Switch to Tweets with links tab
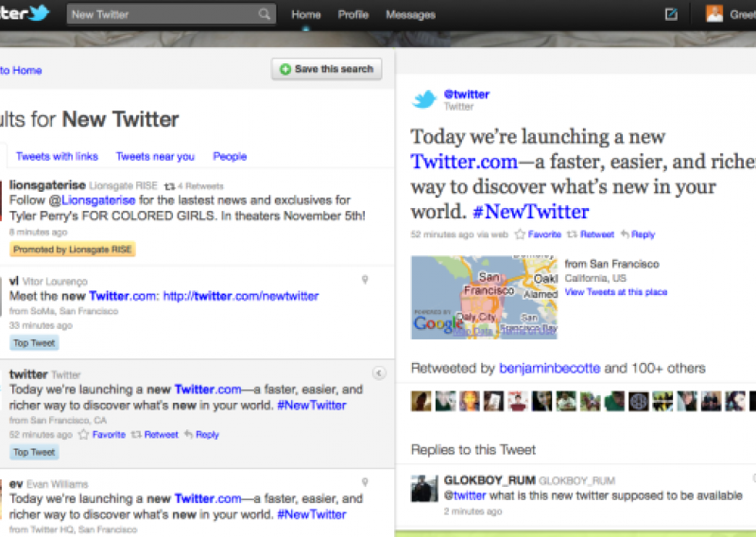Image resolution: width=756 pixels, height=537 pixels. pyautogui.click(x=57, y=156)
